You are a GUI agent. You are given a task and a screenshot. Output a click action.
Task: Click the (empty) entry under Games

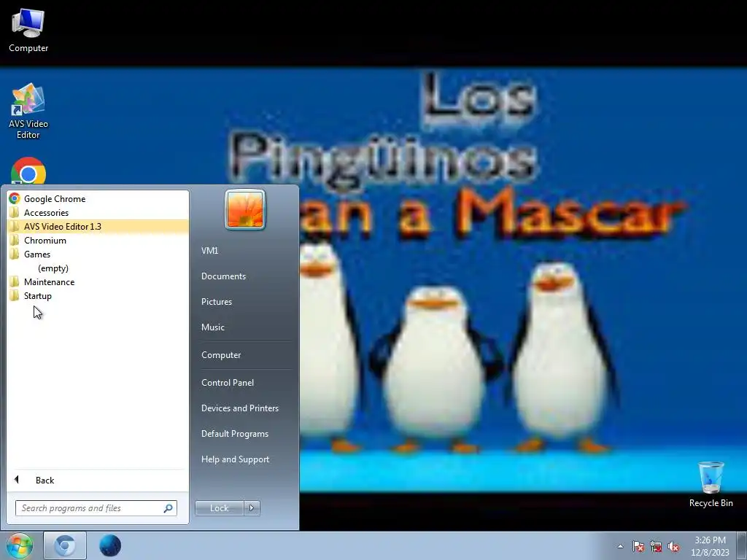click(53, 268)
